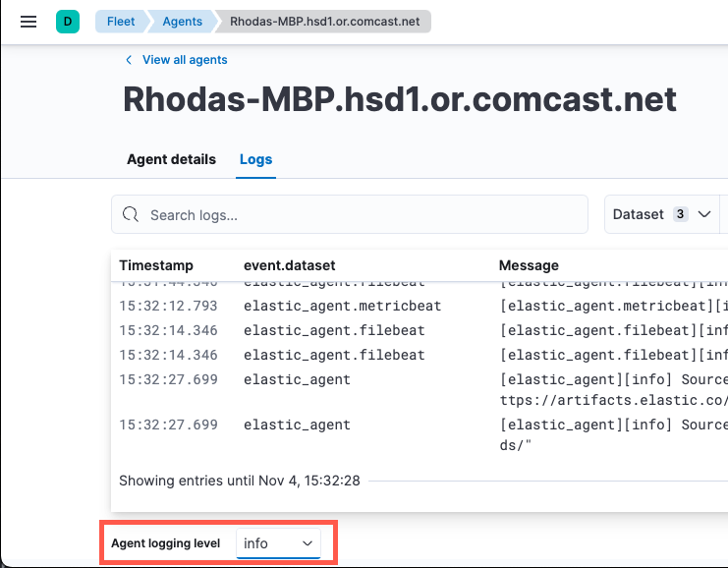This screenshot has height=568, width=728.
Task: Click the Rhodas-MBP breadcrumb item
Action: tap(325, 21)
